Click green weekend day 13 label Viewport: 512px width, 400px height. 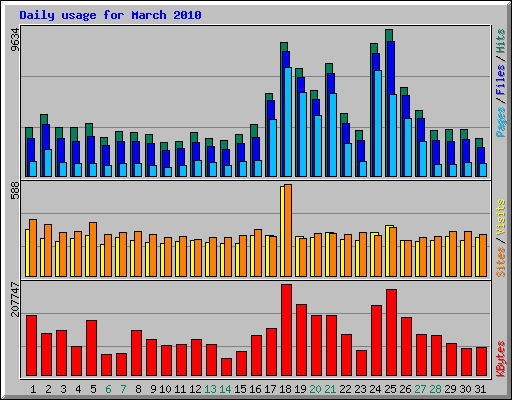(210, 389)
